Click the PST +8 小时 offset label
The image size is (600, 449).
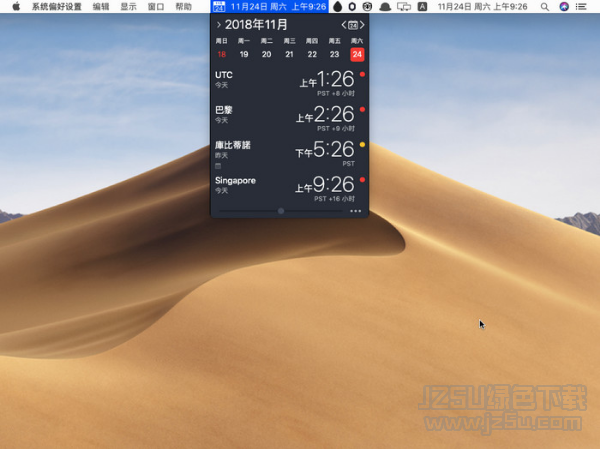(336, 93)
